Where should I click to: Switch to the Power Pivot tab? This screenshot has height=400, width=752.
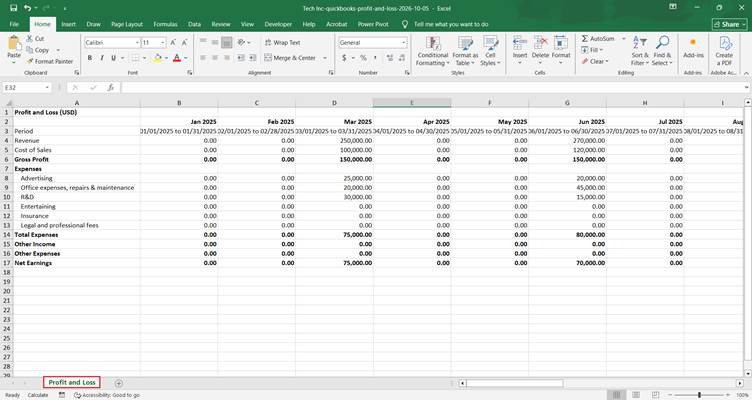(373, 24)
